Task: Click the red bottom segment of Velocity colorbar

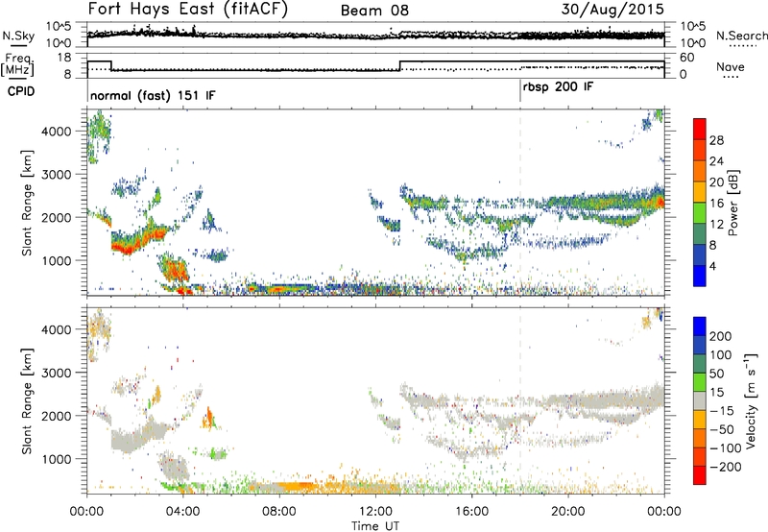Action: 700,475
